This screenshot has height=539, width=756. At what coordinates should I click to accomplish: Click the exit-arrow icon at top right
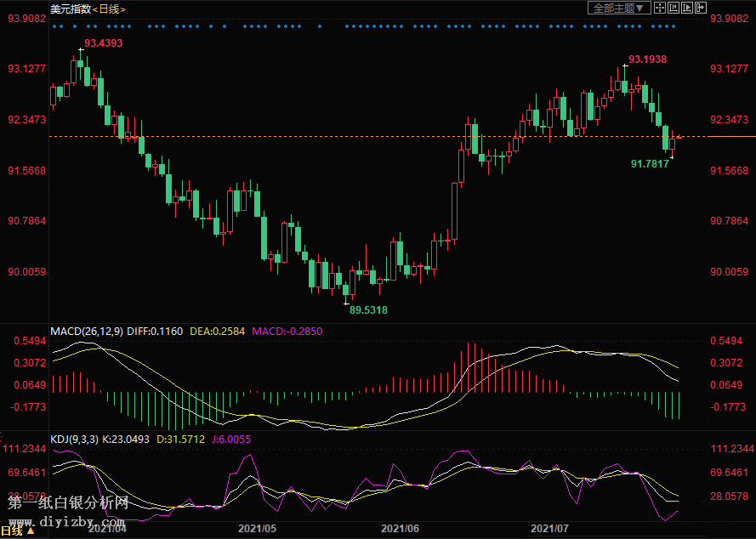coord(701,8)
